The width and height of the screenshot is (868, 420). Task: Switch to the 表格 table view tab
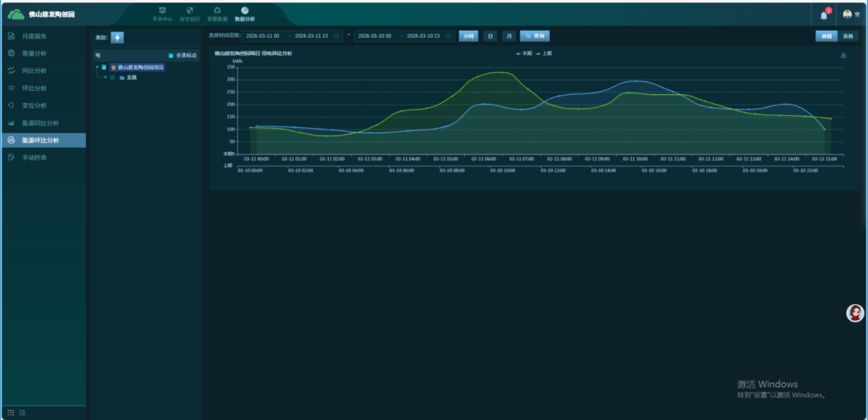849,36
